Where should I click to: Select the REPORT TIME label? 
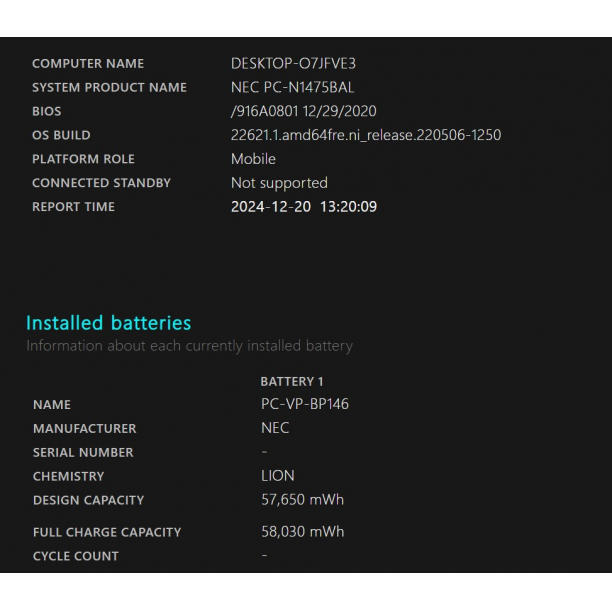pos(73,206)
